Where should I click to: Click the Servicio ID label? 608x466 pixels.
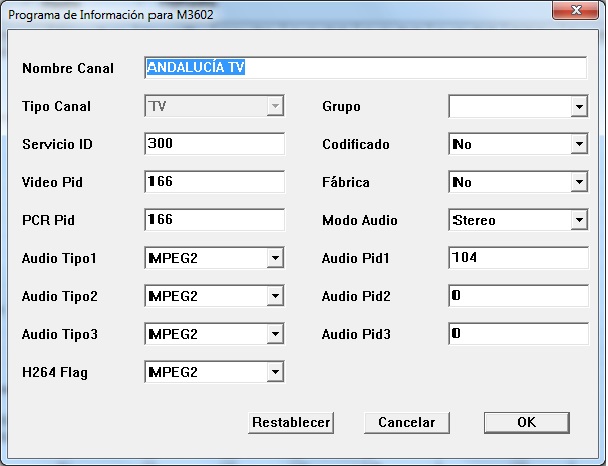[57, 144]
